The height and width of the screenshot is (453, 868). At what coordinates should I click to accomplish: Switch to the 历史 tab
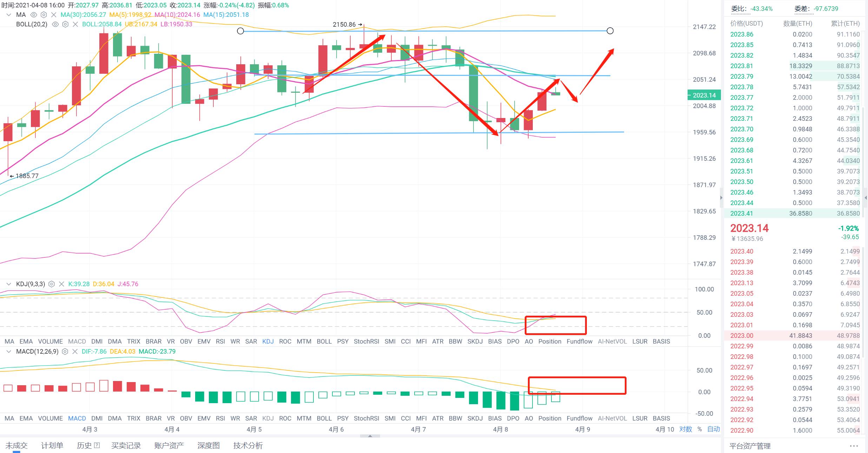(84, 446)
